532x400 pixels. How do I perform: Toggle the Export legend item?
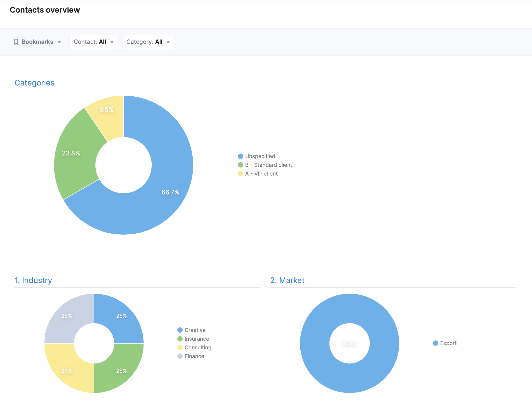(x=445, y=343)
